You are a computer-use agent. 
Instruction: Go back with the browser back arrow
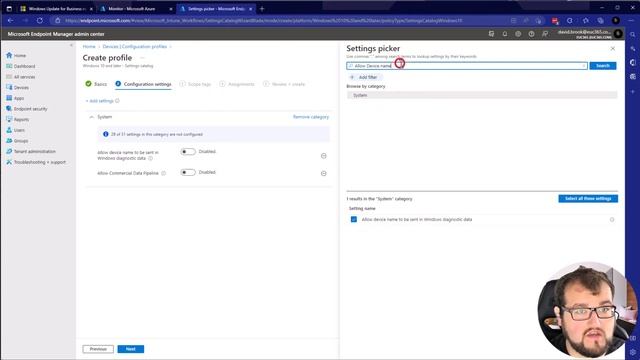click(11, 20)
